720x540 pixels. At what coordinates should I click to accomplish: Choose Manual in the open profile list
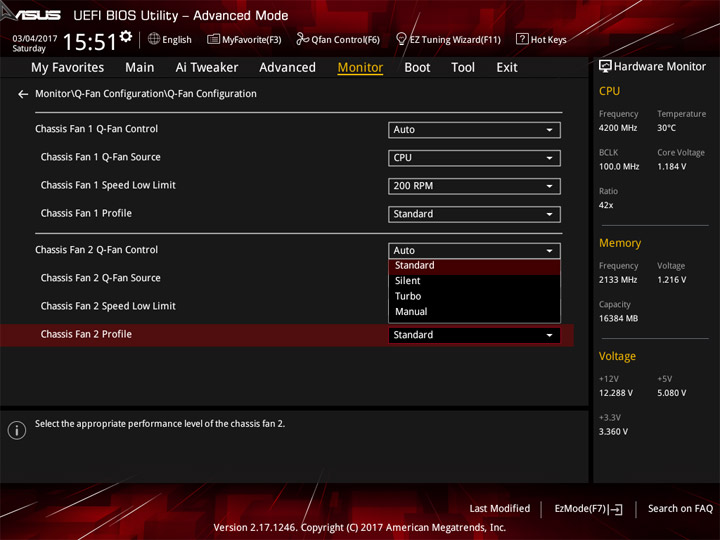click(474, 312)
